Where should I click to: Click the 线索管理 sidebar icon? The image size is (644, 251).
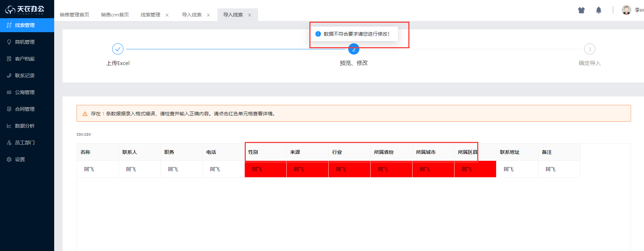click(x=9, y=25)
